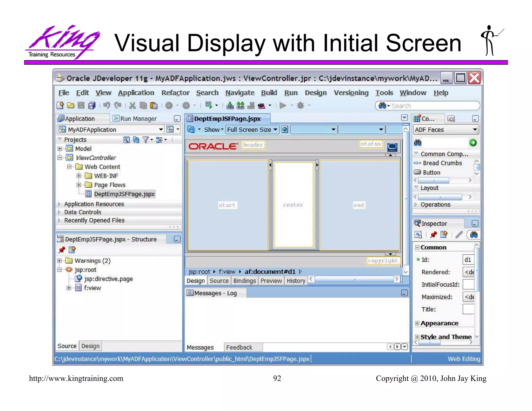Switch to the Run Manager tab
The height and width of the screenshot is (411, 532).
(135, 119)
